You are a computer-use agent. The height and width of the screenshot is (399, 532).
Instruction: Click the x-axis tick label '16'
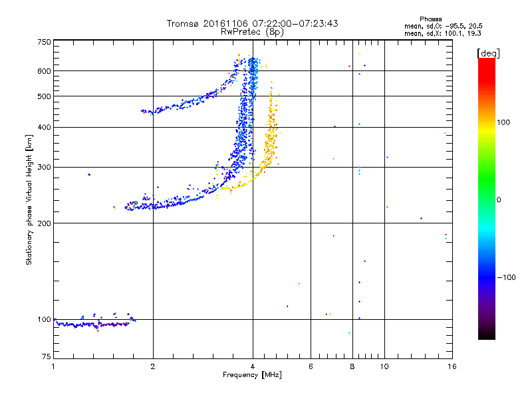(x=452, y=366)
